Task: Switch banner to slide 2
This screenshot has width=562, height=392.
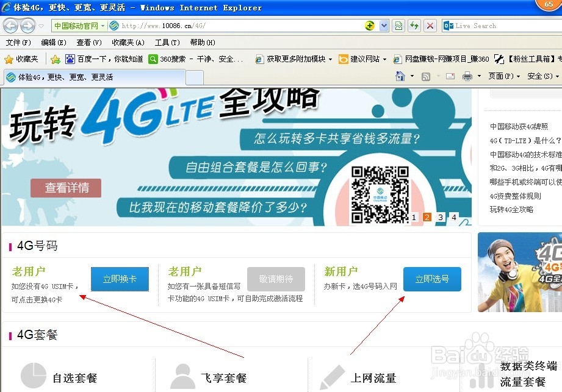Action: (x=427, y=217)
